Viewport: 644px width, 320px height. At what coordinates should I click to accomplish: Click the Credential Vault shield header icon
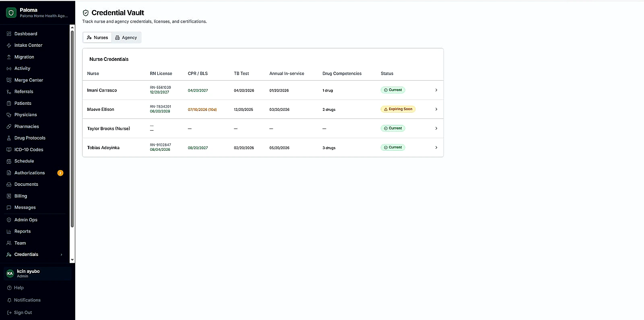coord(85,13)
